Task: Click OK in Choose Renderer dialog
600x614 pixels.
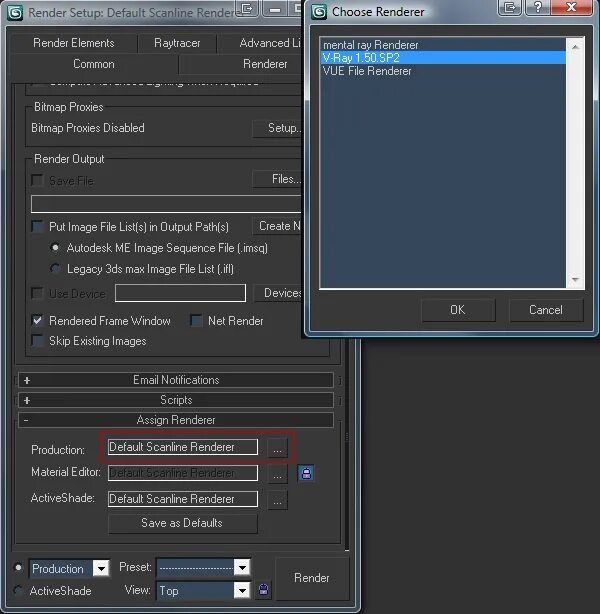Action: point(458,310)
